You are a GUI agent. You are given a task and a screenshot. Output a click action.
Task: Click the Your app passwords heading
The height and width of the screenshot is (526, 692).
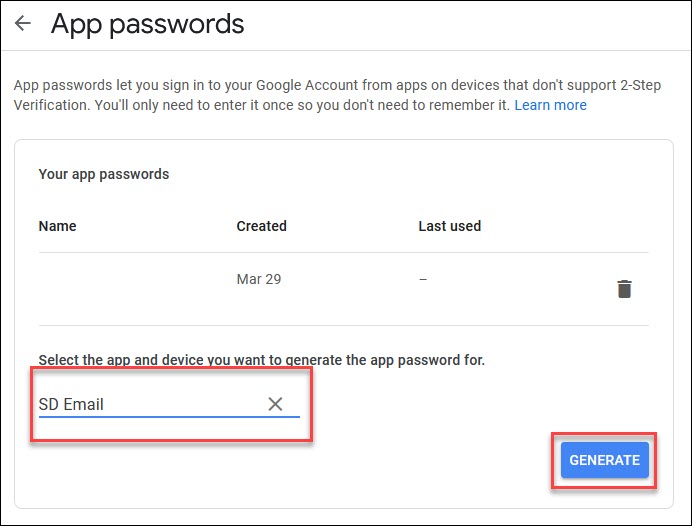[x=104, y=174]
